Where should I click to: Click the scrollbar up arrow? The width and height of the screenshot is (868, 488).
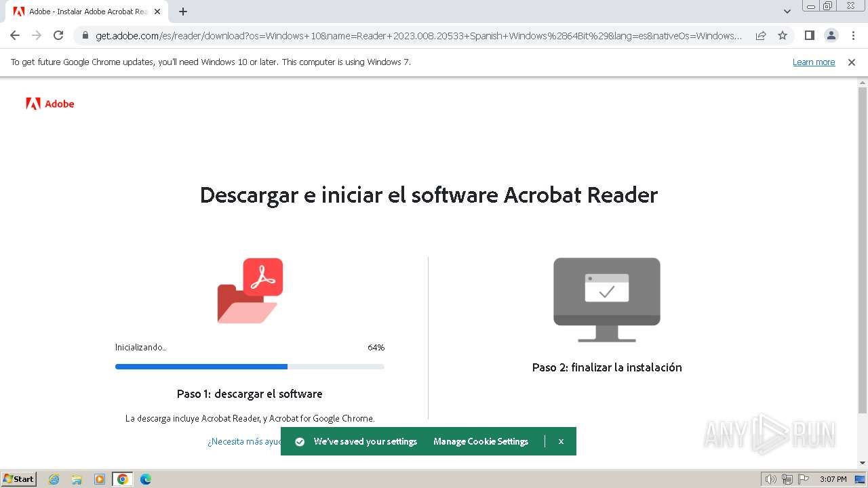click(x=863, y=82)
